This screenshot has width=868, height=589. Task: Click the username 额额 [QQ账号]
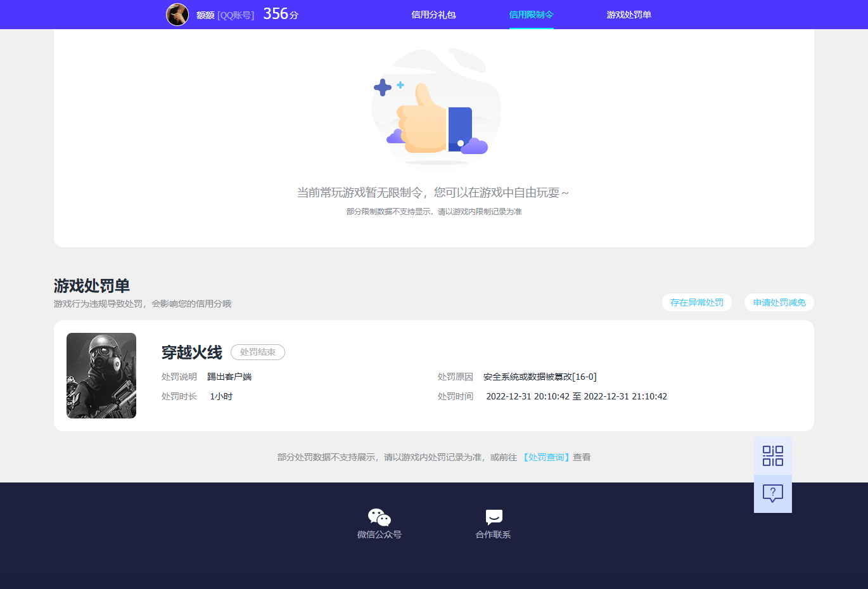click(x=225, y=15)
